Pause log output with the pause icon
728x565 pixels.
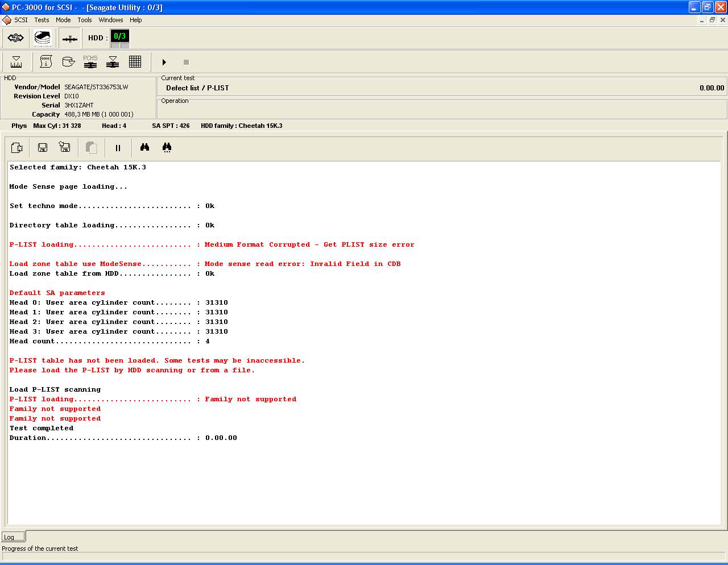click(118, 148)
